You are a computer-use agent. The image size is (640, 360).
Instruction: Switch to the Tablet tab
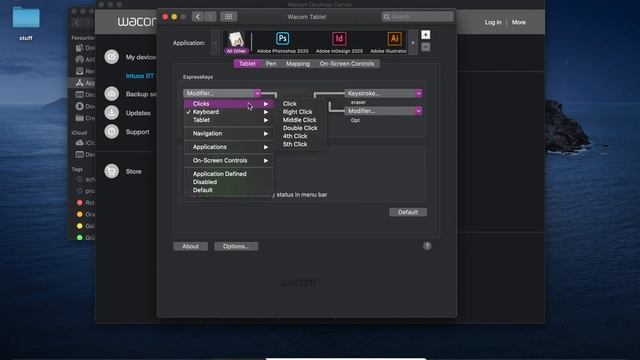tap(247, 64)
